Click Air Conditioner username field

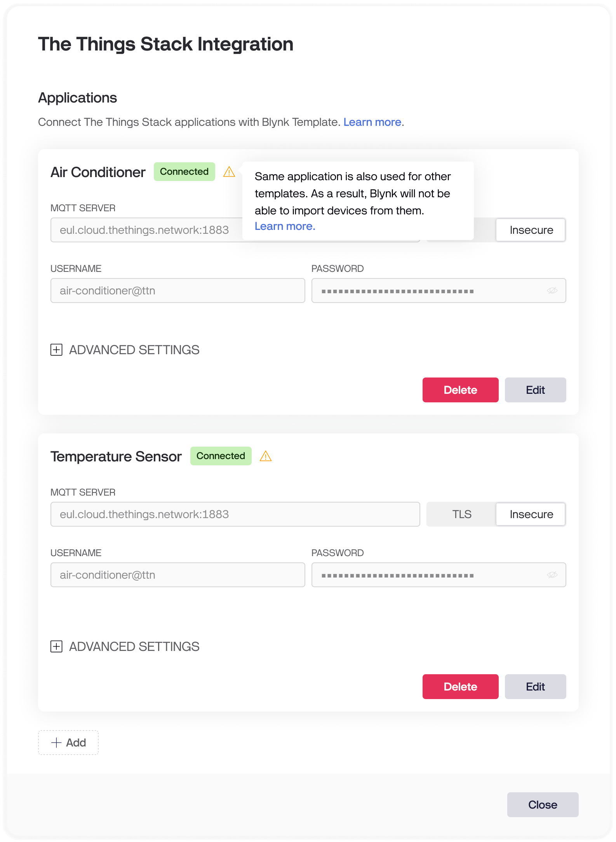(x=177, y=291)
